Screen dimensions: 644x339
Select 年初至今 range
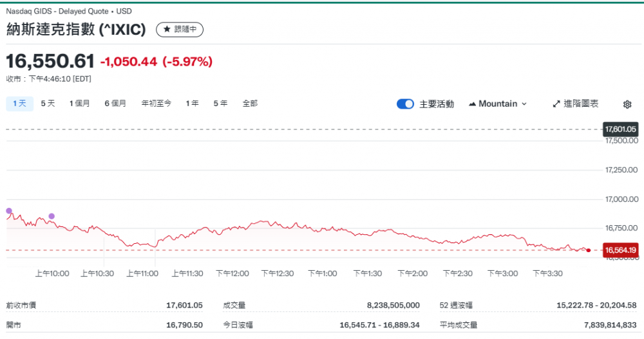coord(156,104)
